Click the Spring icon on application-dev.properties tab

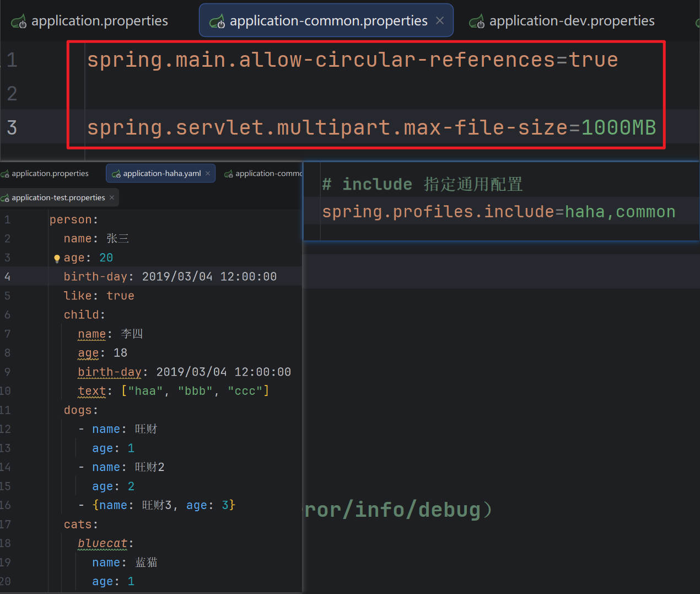[477, 21]
